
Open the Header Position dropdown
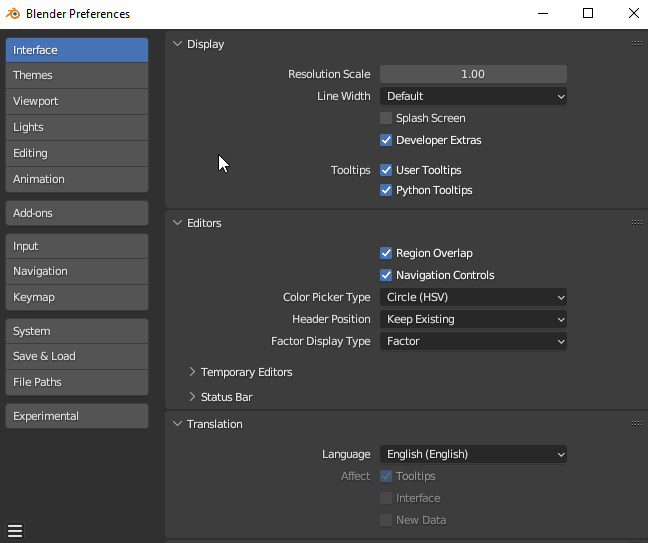click(x=473, y=319)
